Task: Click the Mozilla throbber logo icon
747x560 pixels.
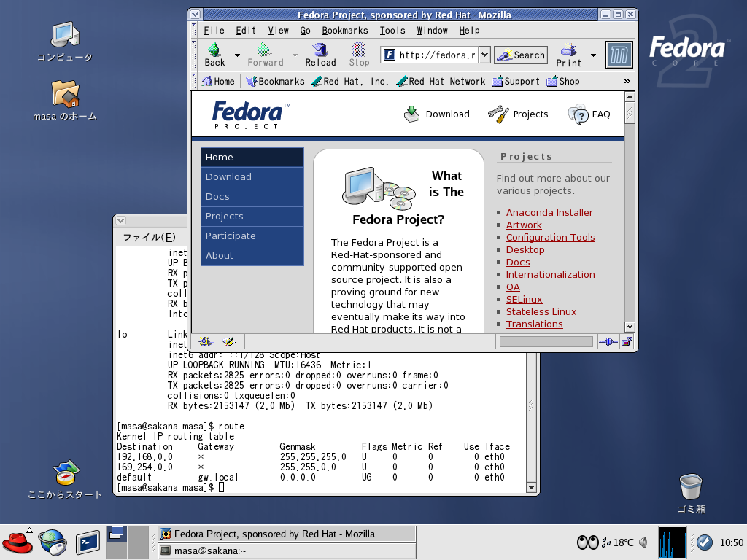Action: coord(619,55)
